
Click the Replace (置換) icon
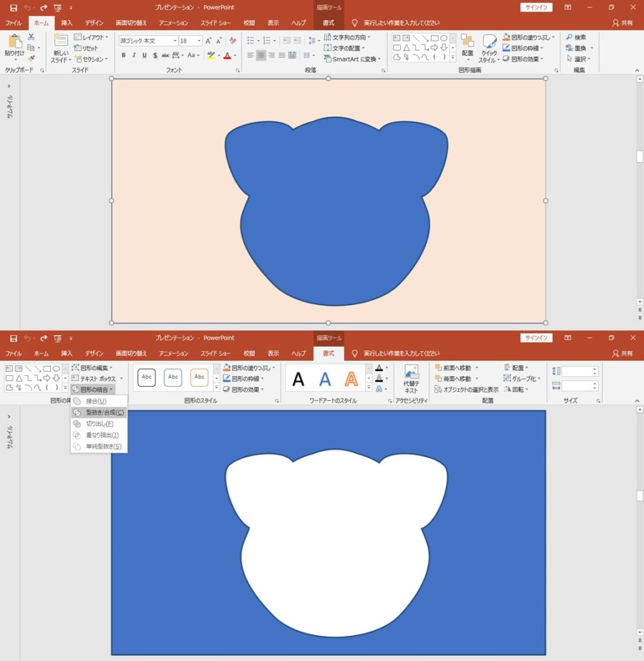[x=570, y=48]
